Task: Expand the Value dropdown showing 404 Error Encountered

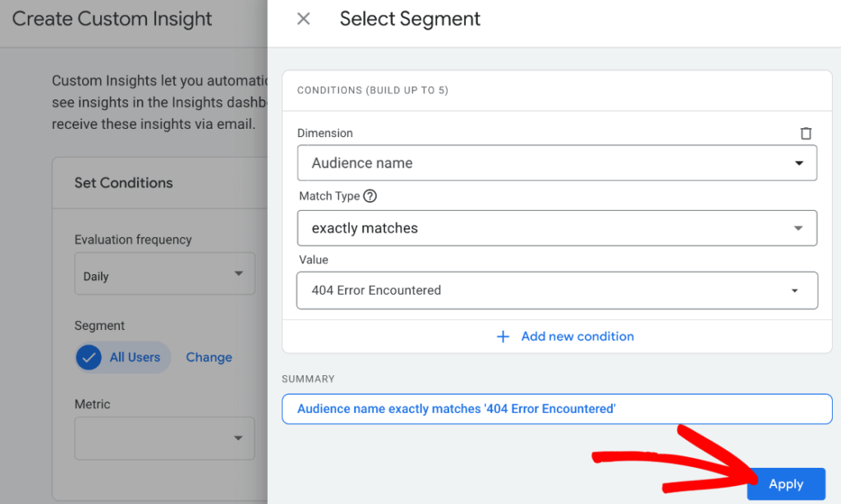Action: click(557, 291)
